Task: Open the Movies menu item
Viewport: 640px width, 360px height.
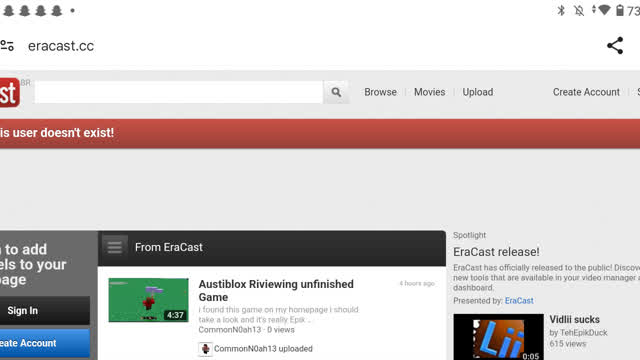Action: click(429, 92)
